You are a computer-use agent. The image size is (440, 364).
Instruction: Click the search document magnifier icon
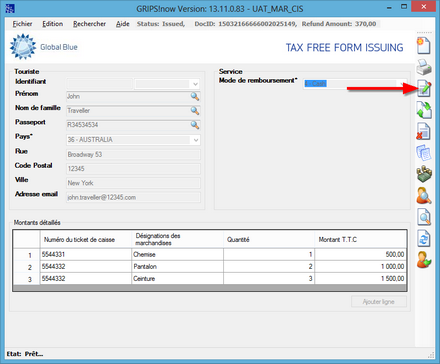pyautogui.click(x=424, y=217)
